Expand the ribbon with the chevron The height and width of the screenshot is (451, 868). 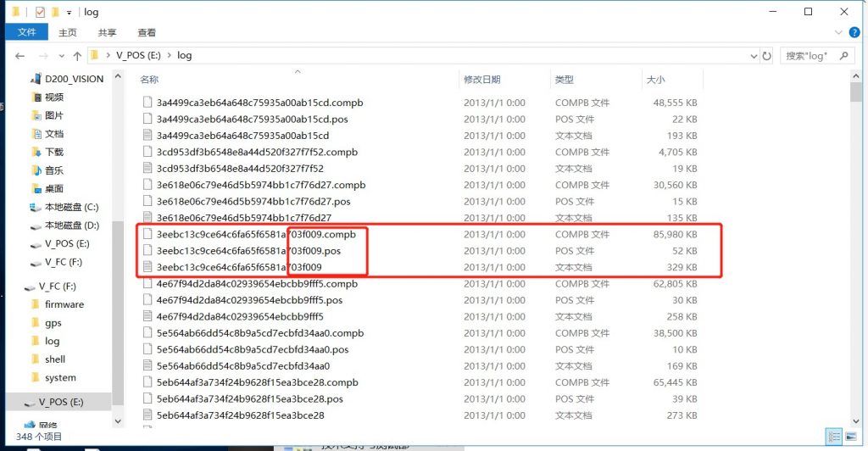pyautogui.click(x=838, y=33)
